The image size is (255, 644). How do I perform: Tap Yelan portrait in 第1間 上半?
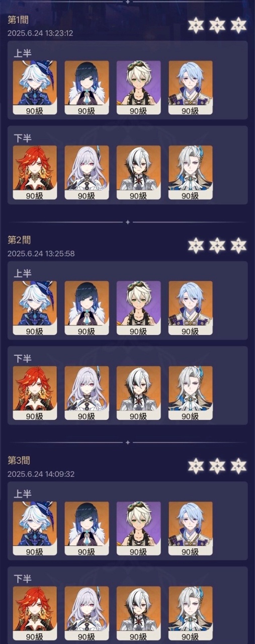point(87,88)
